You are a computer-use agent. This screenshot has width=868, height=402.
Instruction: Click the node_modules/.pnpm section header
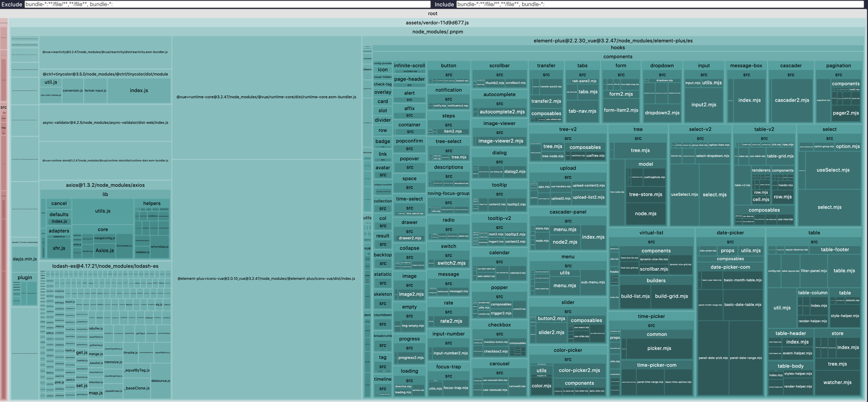tap(438, 32)
